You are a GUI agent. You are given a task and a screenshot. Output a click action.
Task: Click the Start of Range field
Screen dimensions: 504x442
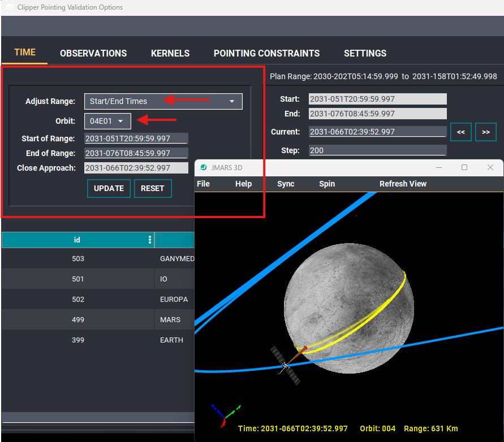(x=136, y=138)
